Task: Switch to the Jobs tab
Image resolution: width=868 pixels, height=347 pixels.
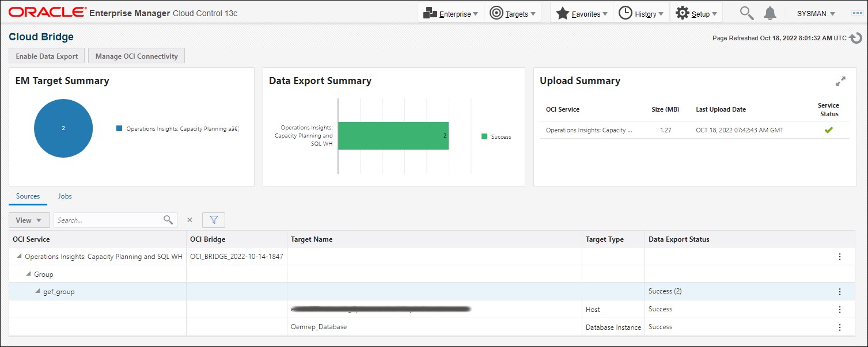Action: [x=65, y=196]
